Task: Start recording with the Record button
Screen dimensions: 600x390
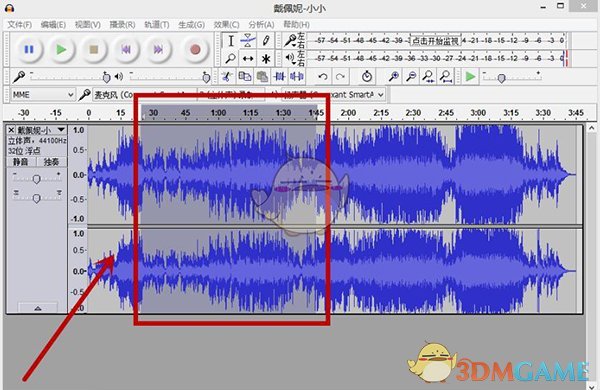Action: [195, 49]
